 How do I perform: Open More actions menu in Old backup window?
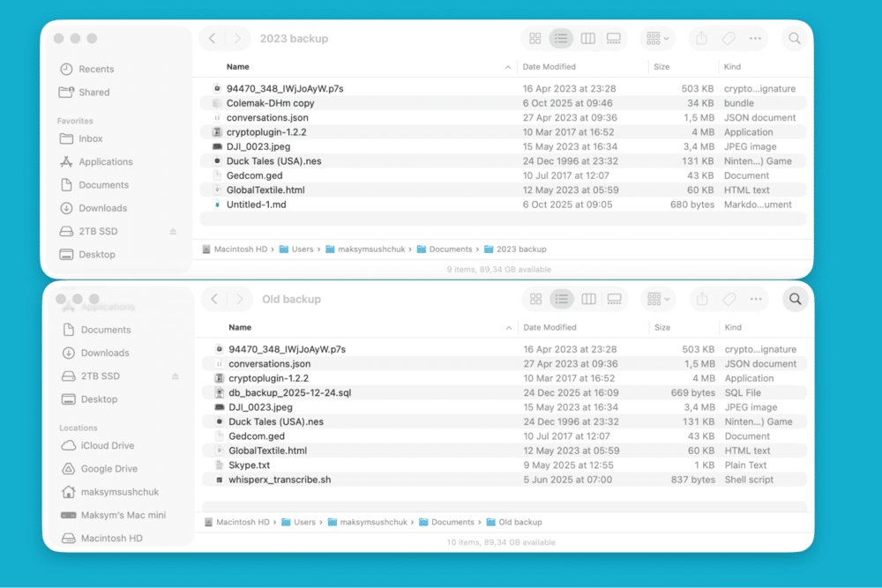pyautogui.click(x=756, y=299)
